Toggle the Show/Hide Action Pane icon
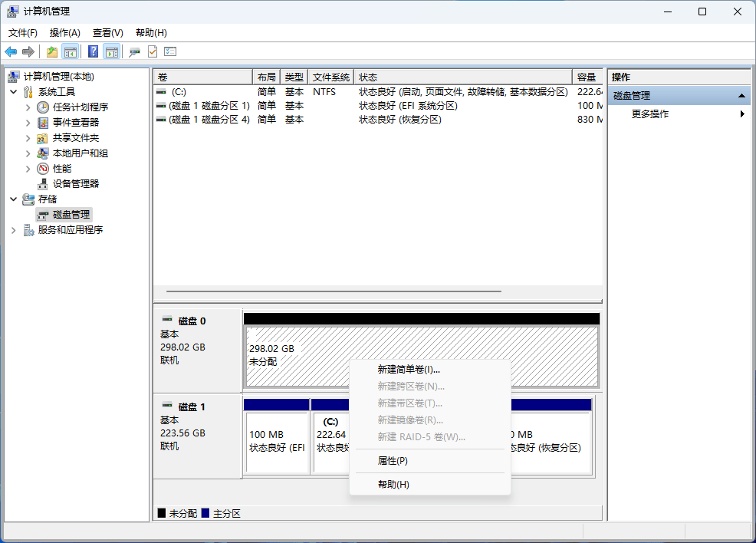This screenshot has width=756, height=543. tap(112, 52)
